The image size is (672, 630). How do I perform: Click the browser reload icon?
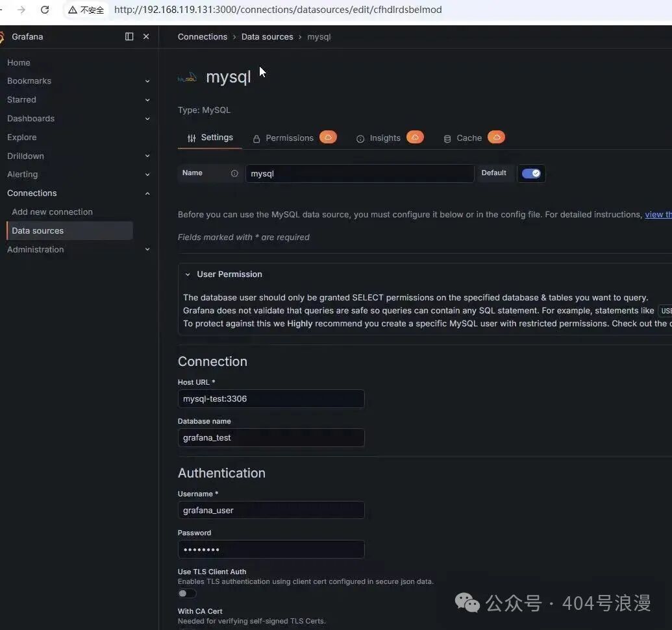45,10
